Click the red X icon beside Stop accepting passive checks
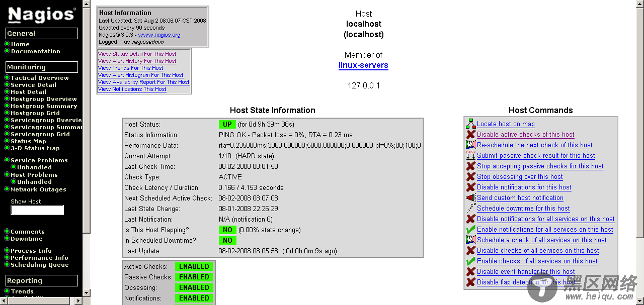This screenshot has height=305, width=644. 470,166
